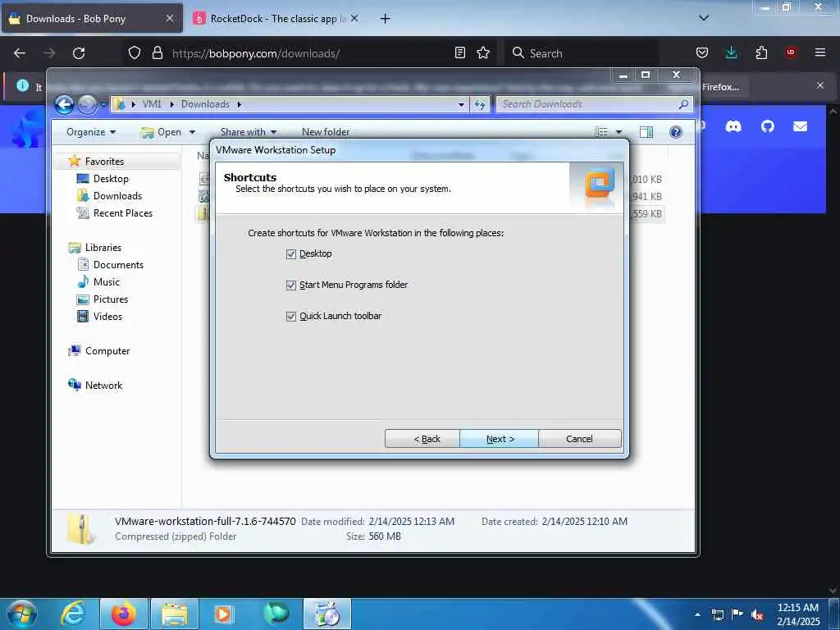Open the Organize menu in Explorer
Screen dimensions: 840x630
point(90,132)
